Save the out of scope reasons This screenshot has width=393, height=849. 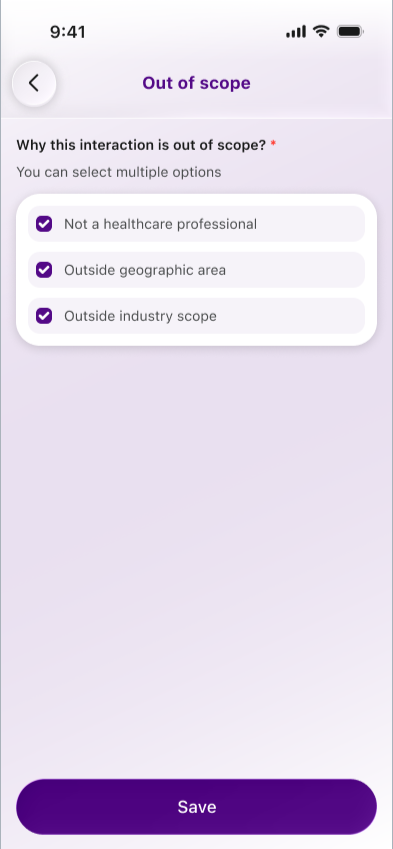[196, 807]
